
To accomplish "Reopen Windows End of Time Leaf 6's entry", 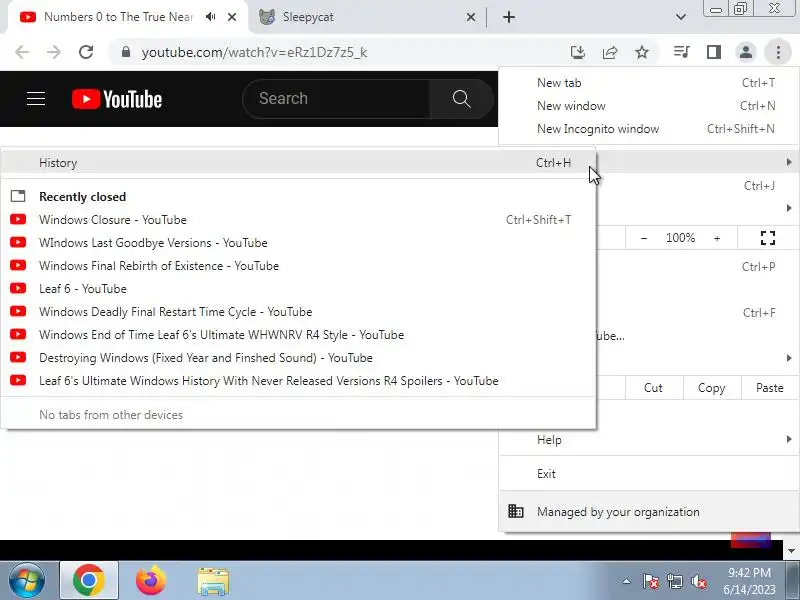I will tap(298, 335).
